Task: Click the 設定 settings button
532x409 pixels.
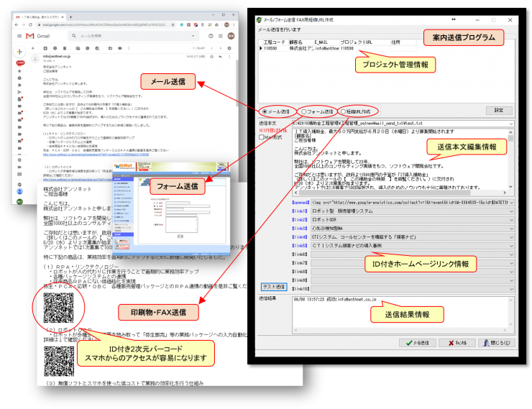Action: (499, 110)
